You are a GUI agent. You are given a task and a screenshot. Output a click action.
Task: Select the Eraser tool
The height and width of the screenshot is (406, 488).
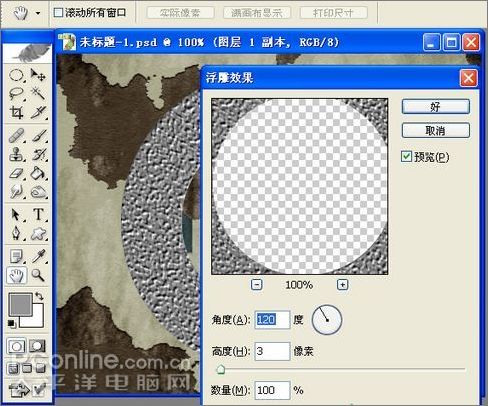click(16, 173)
